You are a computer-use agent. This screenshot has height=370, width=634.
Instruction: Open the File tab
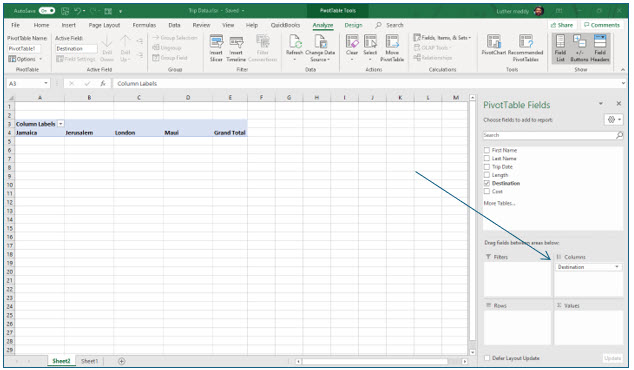point(15,25)
